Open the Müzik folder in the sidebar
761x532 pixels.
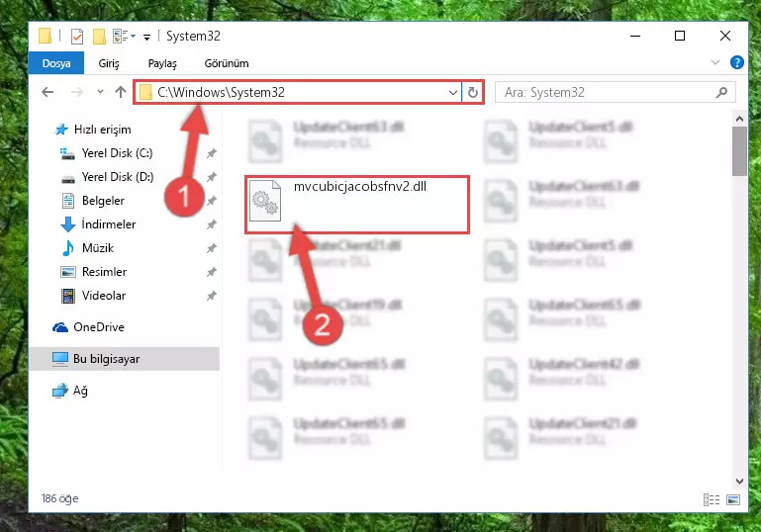tap(87, 248)
